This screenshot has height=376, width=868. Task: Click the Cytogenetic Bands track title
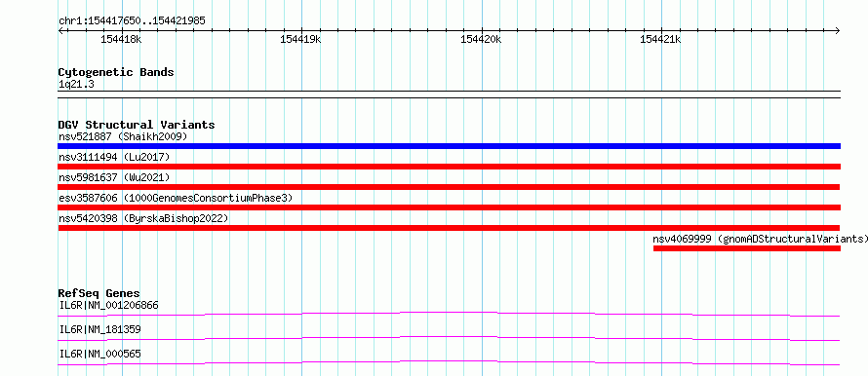[x=116, y=72]
